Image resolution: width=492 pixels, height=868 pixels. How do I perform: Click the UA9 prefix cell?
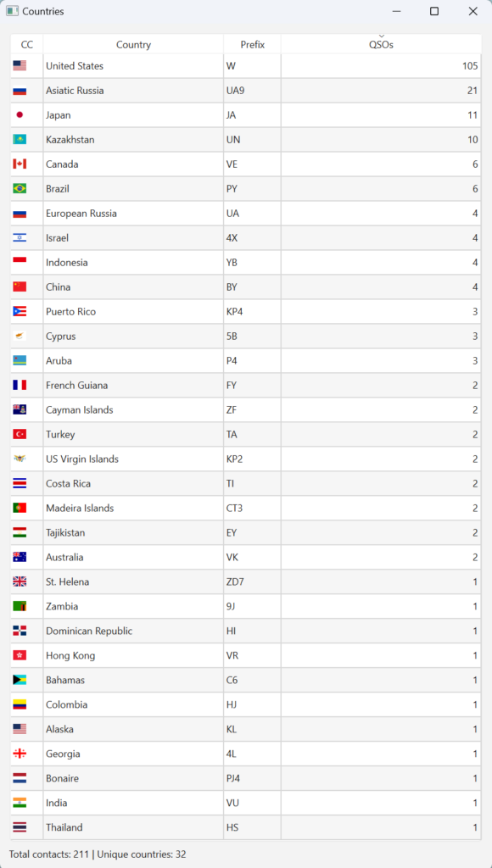253,91
